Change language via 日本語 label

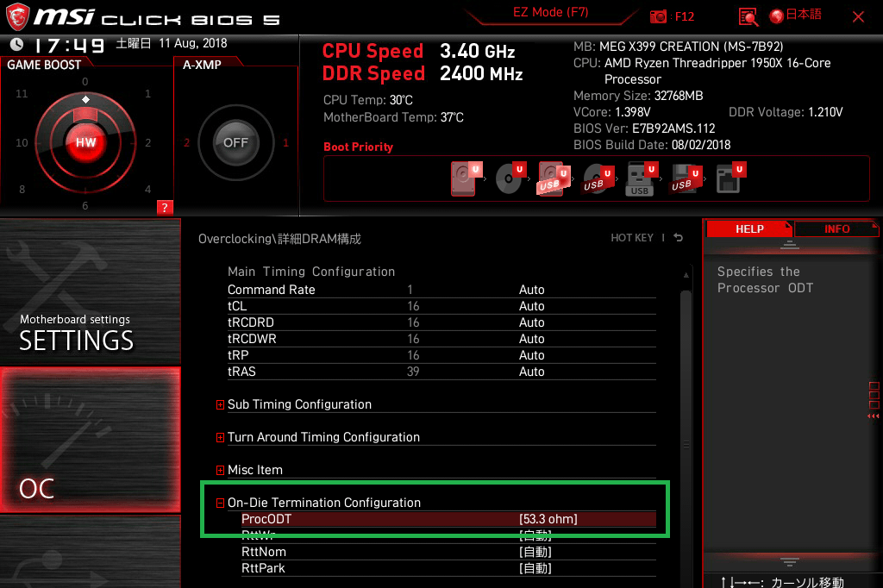click(x=804, y=15)
